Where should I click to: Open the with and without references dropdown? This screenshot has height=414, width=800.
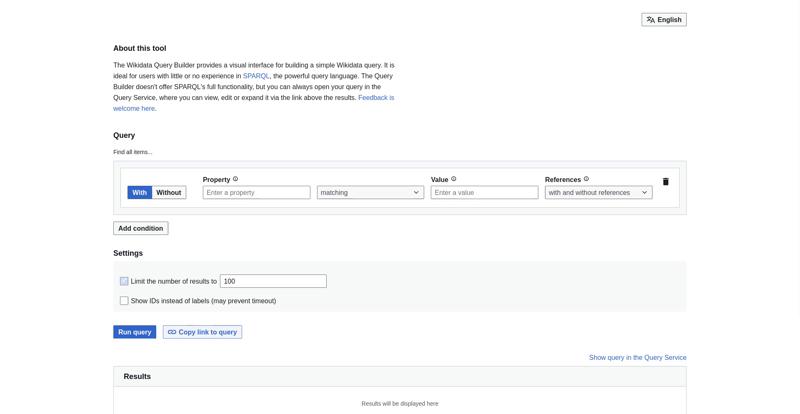tap(598, 192)
